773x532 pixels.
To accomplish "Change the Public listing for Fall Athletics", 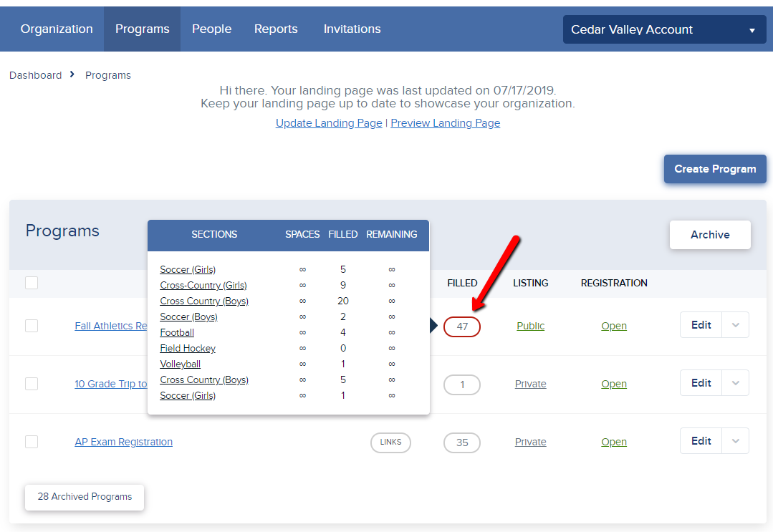I will (530, 326).
